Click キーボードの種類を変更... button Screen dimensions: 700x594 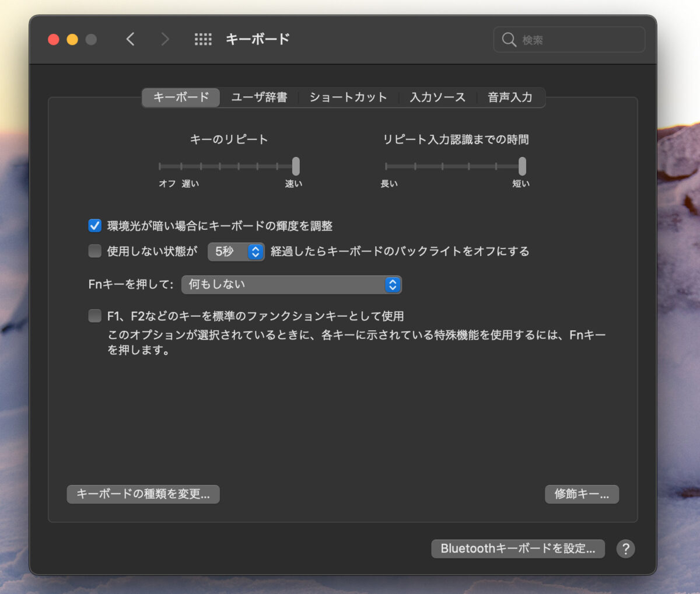click(143, 494)
